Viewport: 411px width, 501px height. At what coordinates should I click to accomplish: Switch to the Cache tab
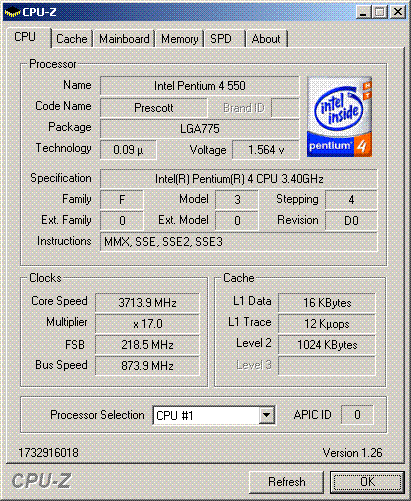(x=72, y=39)
